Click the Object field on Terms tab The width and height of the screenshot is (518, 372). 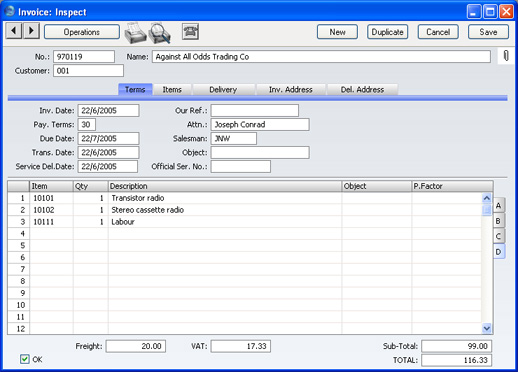tap(260, 153)
